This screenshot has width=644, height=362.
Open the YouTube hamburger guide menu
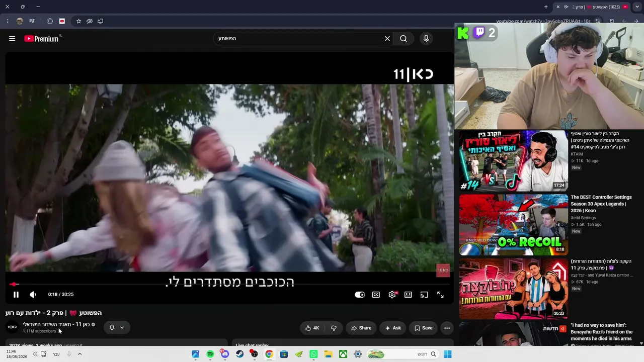[x=12, y=39]
